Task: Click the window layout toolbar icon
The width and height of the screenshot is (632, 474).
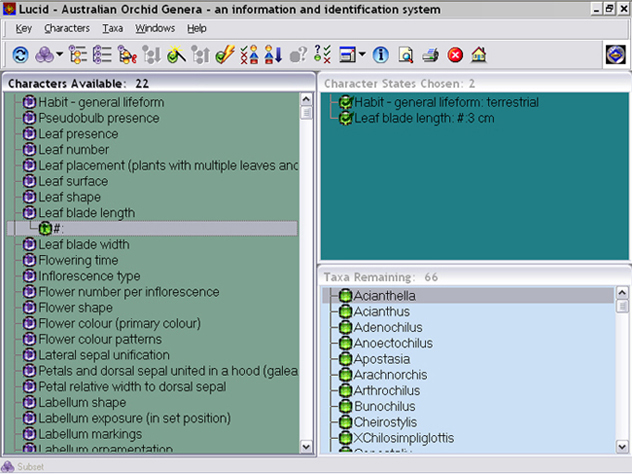Action: point(347,54)
